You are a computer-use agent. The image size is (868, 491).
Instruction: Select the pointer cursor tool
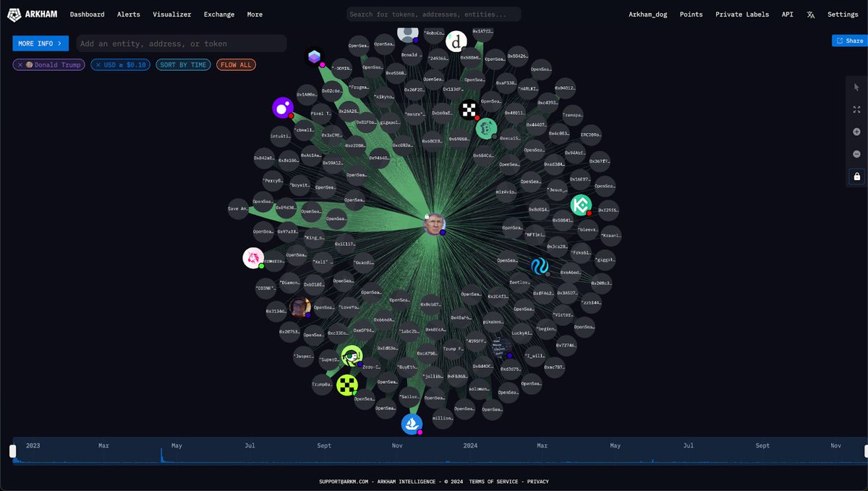click(x=856, y=87)
